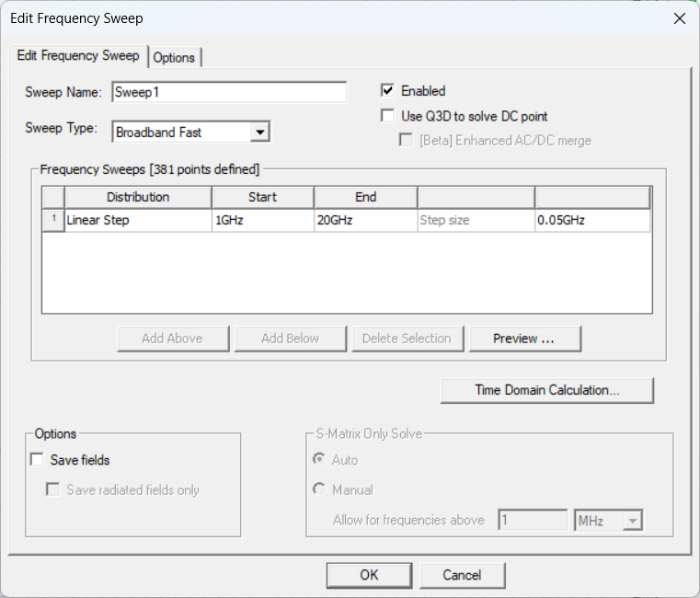The image size is (700, 598).
Task: Click the frequencies above value field
Action: point(533,520)
